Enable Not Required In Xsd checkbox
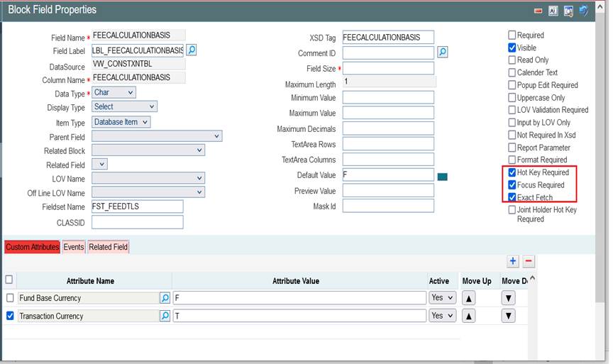This screenshot has height=364, width=613. [512, 135]
